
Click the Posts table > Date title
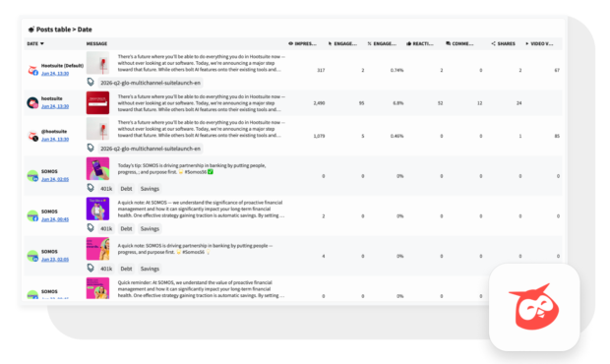[x=64, y=30]
